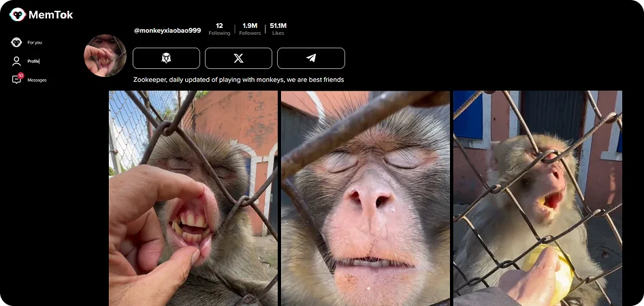Image resolution: width=644 pixels, height=306 pixels.
Task: Open the video of sleeping monkey close-up
Action: tap(366, 198)
